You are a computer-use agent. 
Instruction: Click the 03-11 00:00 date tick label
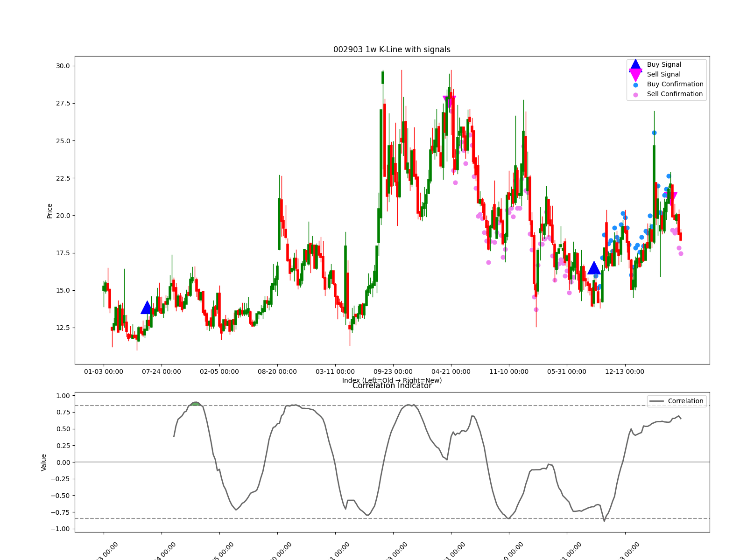[x=335, y=371]
